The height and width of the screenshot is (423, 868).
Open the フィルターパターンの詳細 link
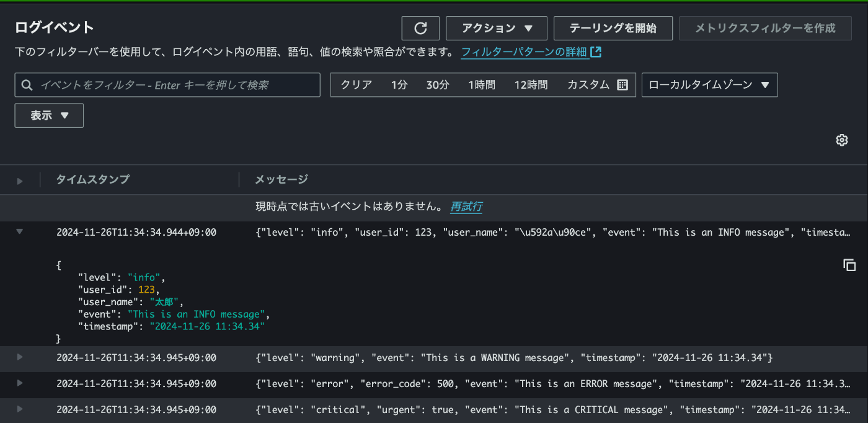point(524,53)
